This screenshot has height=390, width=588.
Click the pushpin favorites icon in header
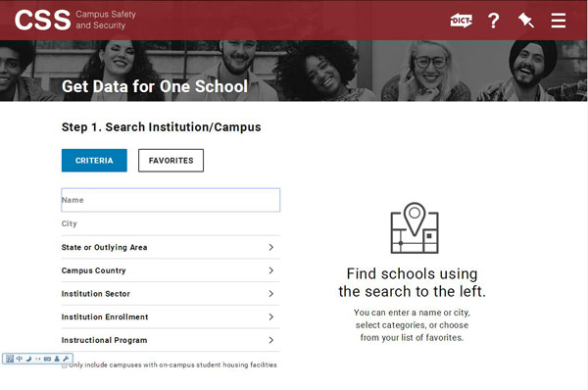tap(525, 21)
